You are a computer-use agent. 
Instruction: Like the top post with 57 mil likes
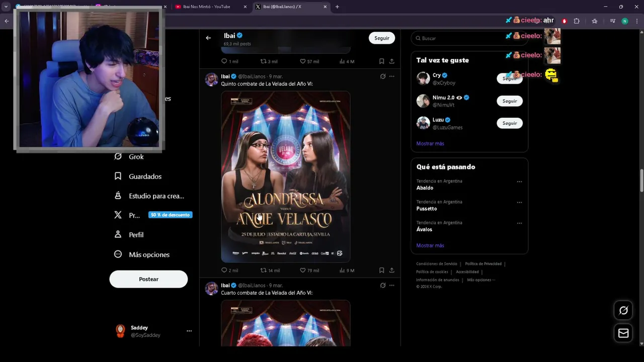tap(309, 61)
